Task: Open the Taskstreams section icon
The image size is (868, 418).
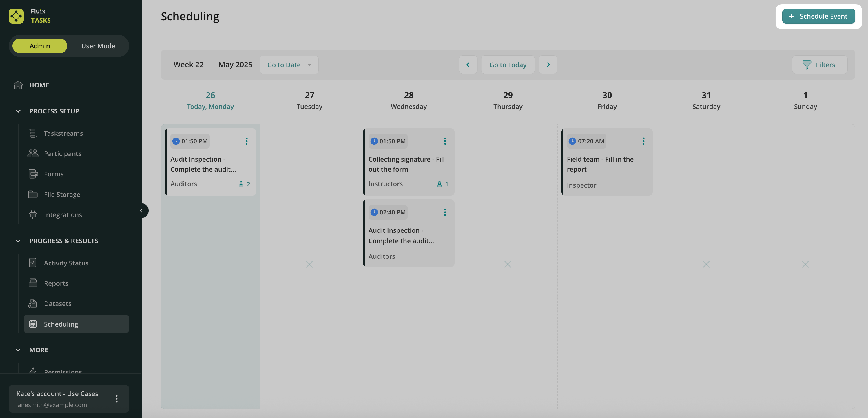Action: click(33, 133)
